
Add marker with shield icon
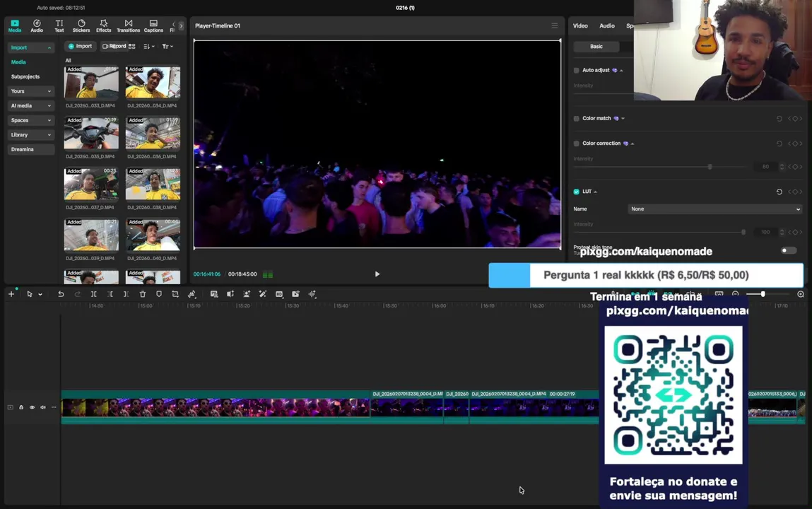coord(159,294)
